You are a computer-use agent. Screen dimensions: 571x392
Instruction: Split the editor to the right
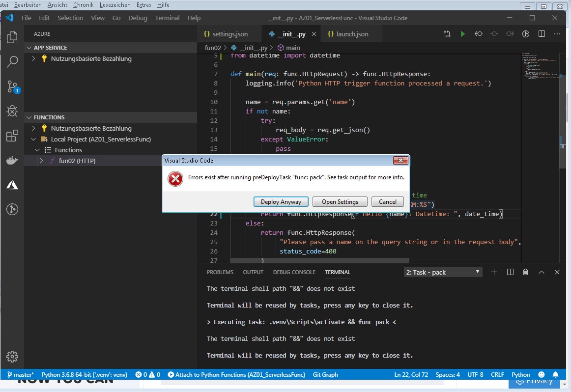point(542,34)
